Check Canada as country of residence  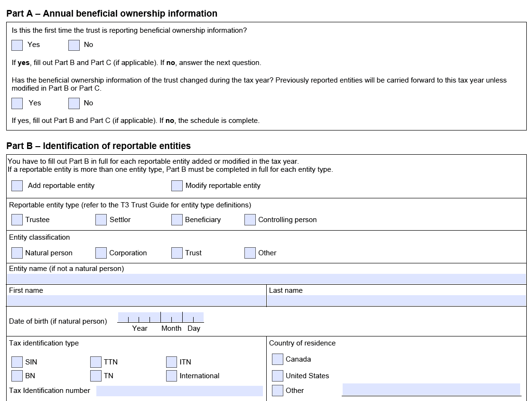(278, 359)
